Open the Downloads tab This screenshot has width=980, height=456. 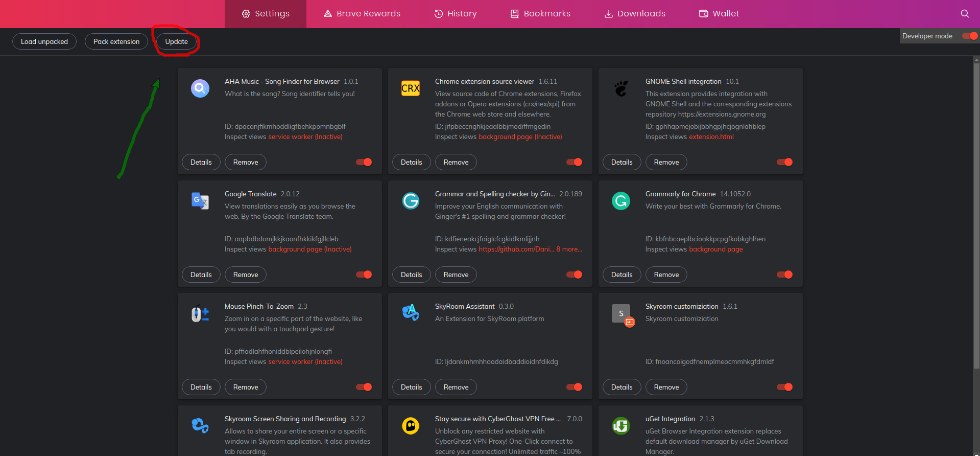pyautogui.click(x=635, y=14)
